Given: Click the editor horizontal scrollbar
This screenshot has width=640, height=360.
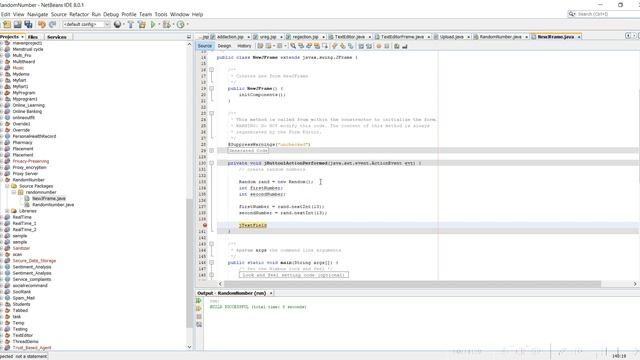Looking at the screenshot, I should 412,284.
